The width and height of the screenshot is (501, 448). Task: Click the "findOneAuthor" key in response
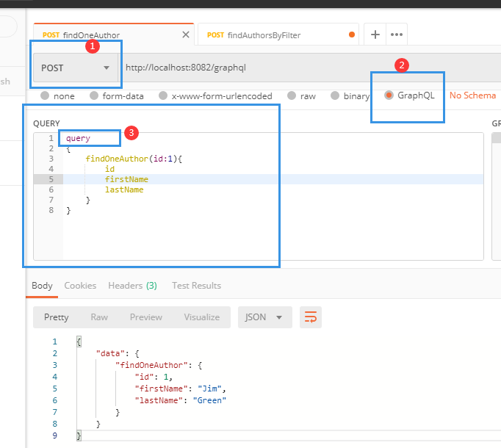tap(154, 365)
